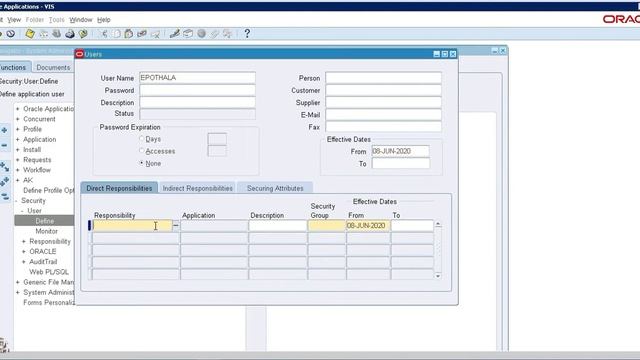The image size is (640, 360).
Task: Click user Effective Dates To field
Action: coord(400,163)
